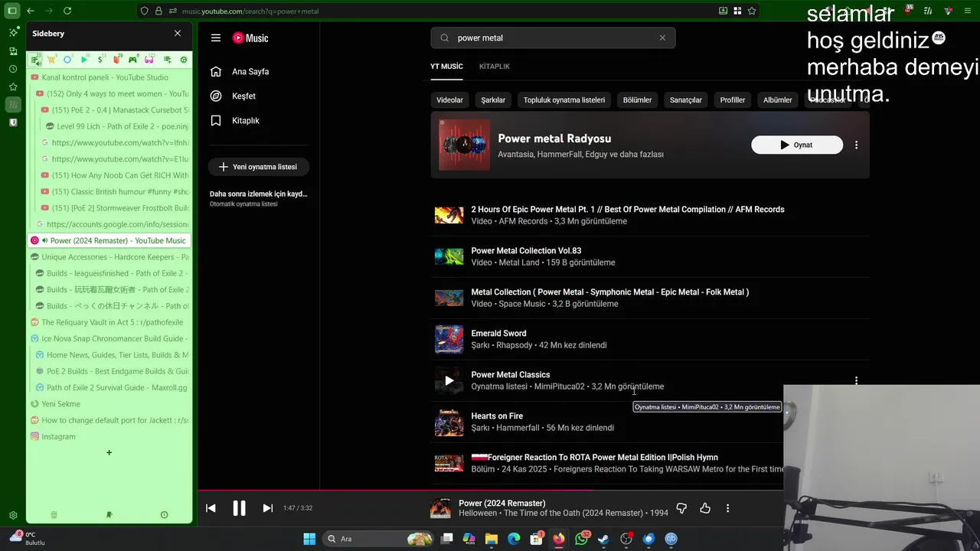Click the add-panel icon in Sidebery bar
The width and height of the screenshot is (980, 551).
click(168, 60)
